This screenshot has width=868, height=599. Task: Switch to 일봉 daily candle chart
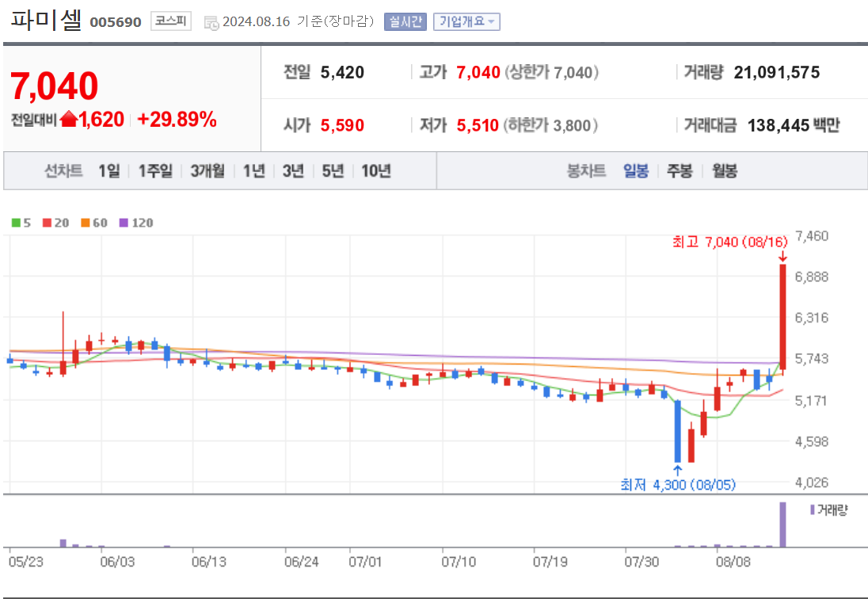(635, 171)
